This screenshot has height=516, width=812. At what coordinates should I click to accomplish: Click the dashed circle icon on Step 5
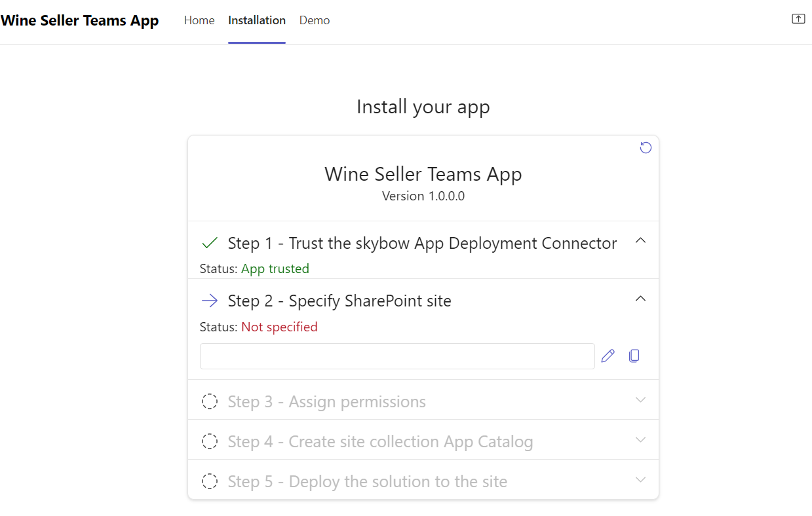pos(210,481)
